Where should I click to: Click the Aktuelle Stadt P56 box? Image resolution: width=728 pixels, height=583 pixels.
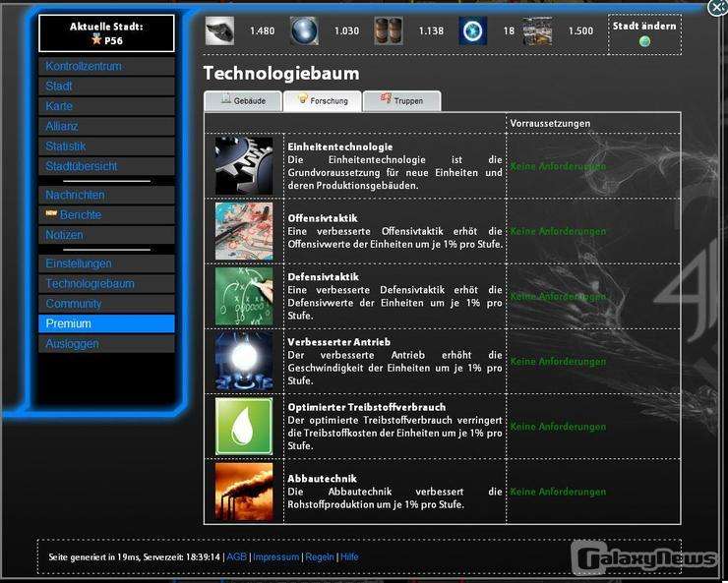107,32
